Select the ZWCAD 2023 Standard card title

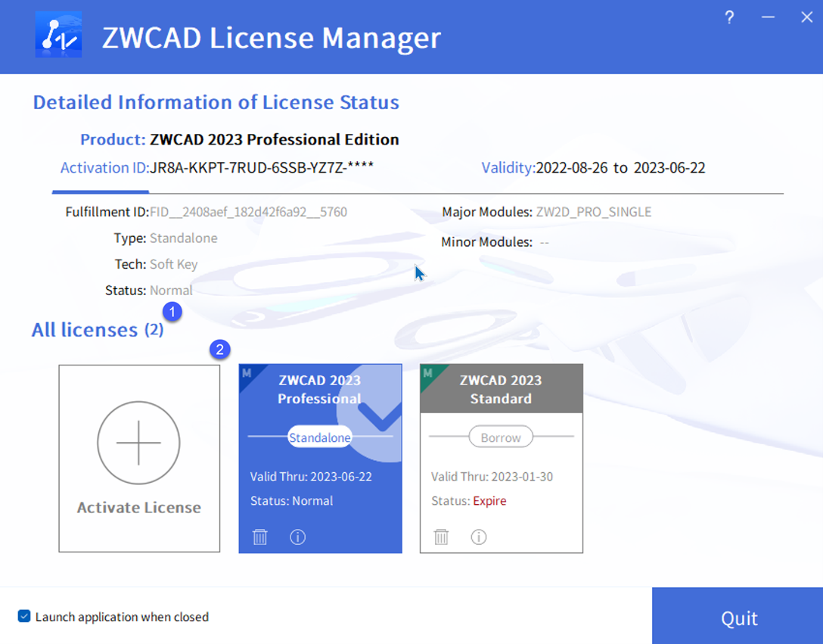point(501,389)
